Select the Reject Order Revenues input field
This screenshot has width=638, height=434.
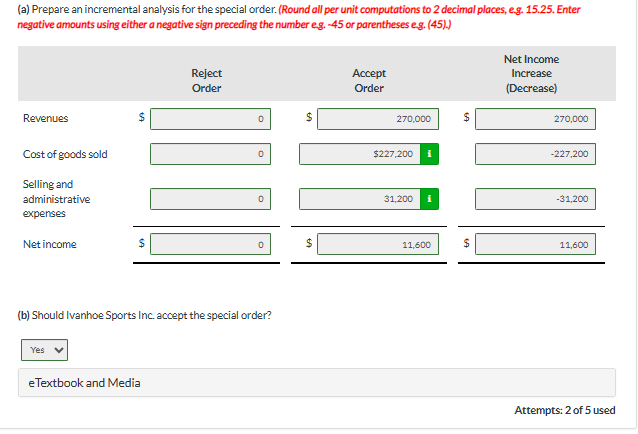tap(210, 119)
